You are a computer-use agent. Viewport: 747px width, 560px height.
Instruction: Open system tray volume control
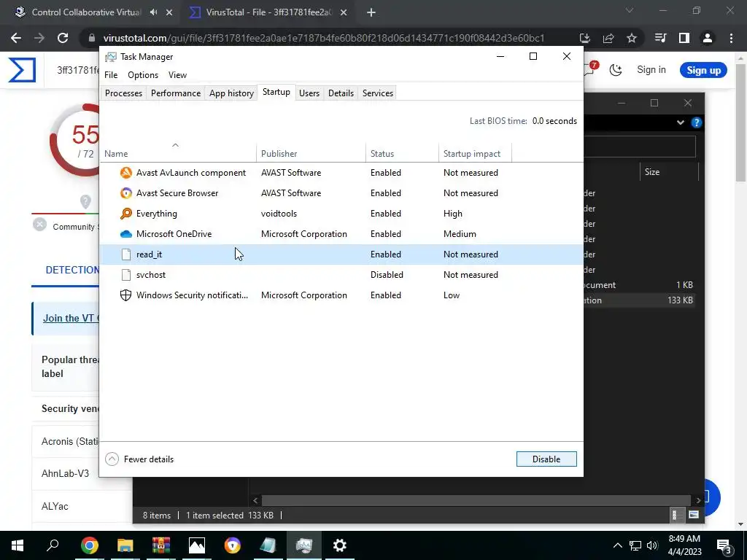click(x=652, y=545)
